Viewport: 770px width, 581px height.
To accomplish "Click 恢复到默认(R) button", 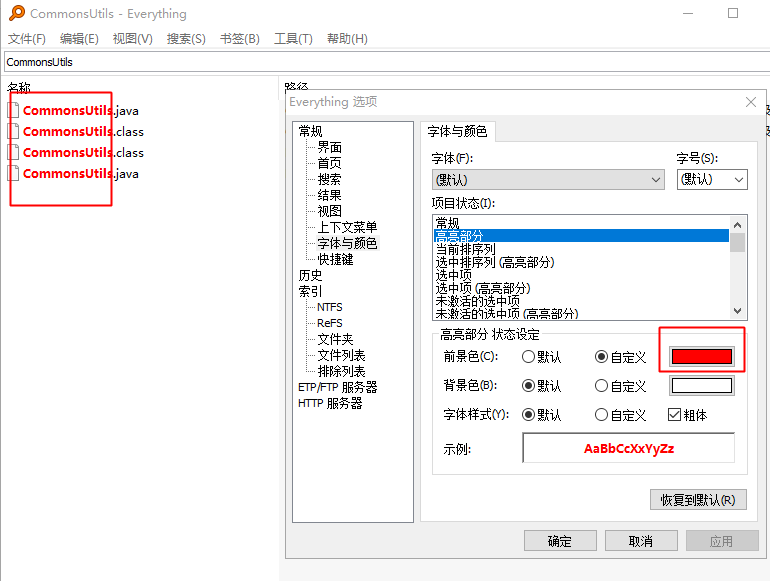I will pos(698,499).
